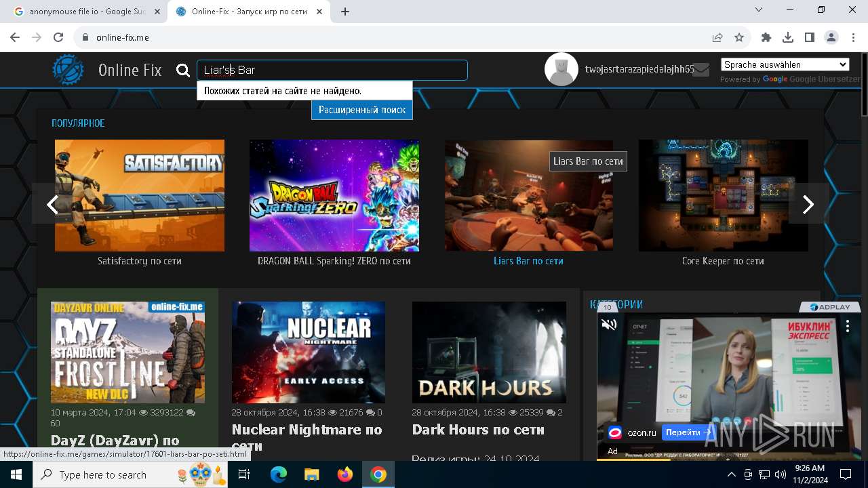Open Chrome profile icon
Screen dimensions: 868x488
(831, 38)
